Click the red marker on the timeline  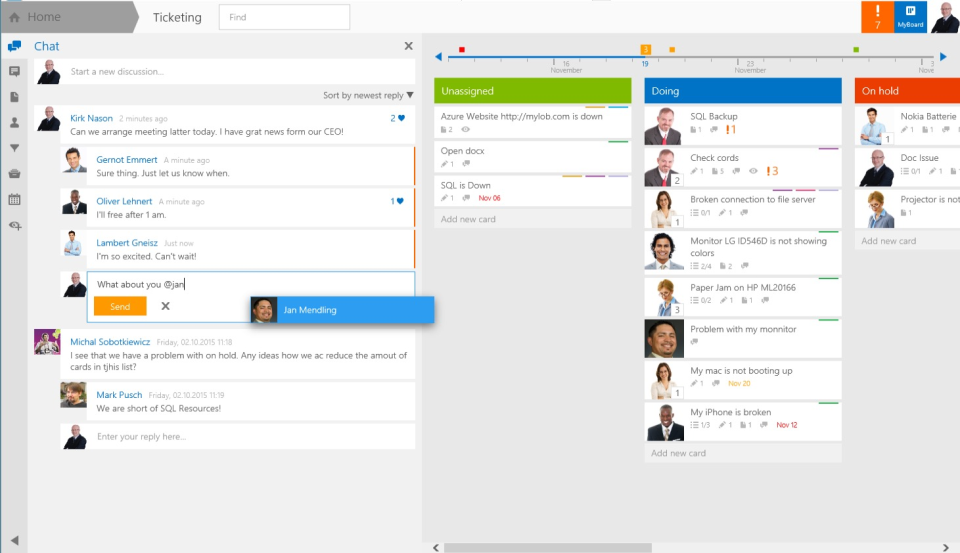click(x=461, y=49)
